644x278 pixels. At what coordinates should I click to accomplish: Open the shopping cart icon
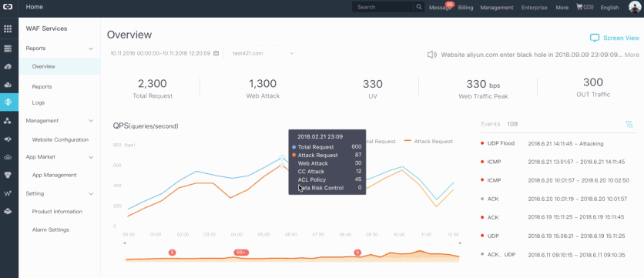point(579,7)
